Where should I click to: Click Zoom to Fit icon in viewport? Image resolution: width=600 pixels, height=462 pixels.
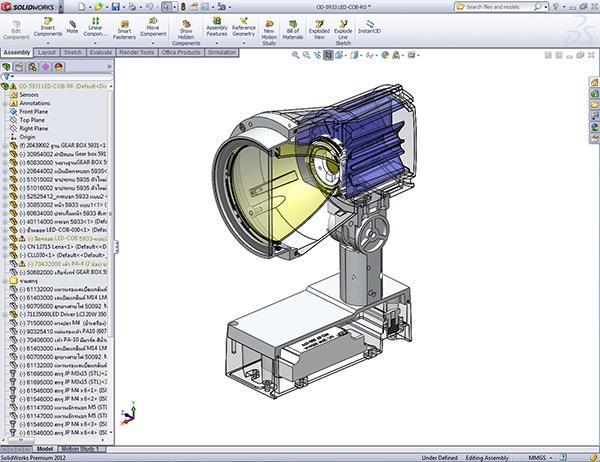click(295, 55)
